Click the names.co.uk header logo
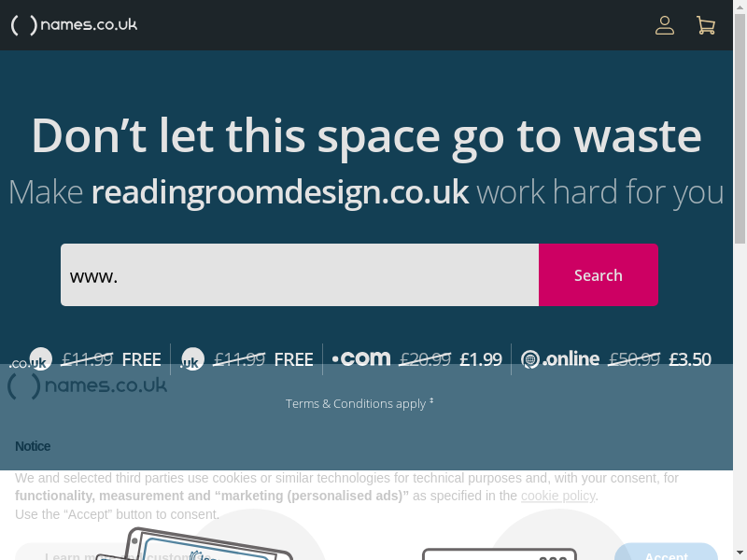The image size is (747, 560). point(74,25)
